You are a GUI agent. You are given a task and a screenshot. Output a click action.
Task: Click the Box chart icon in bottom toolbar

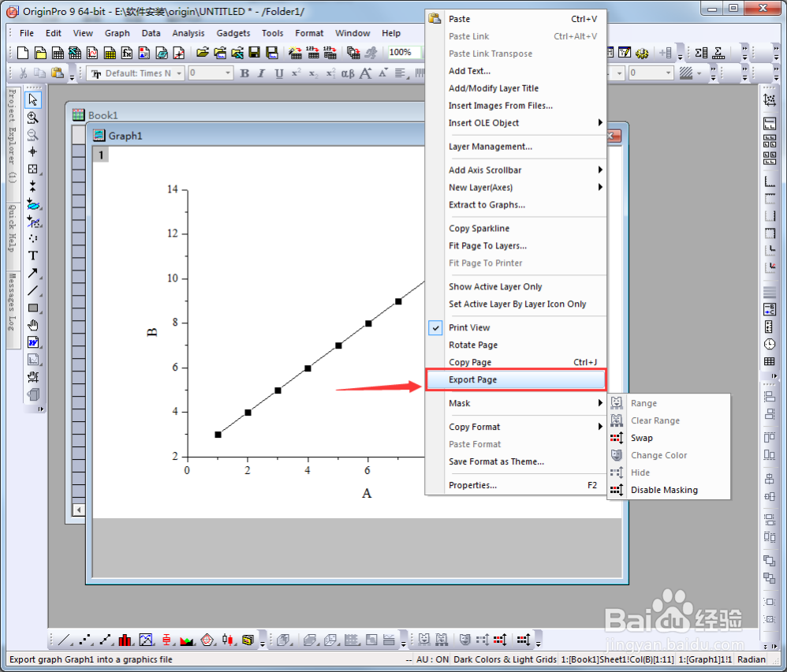pos(166,640)
